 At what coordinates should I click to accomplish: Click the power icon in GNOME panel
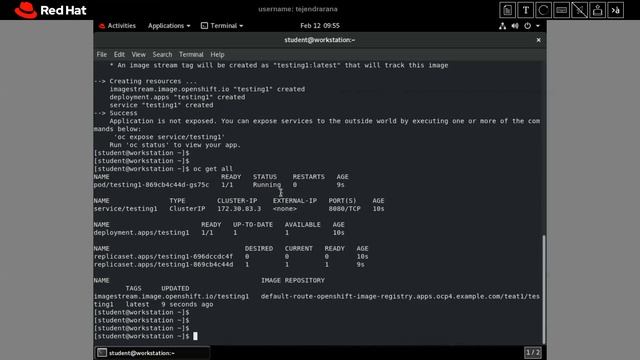tap(527, 26)
